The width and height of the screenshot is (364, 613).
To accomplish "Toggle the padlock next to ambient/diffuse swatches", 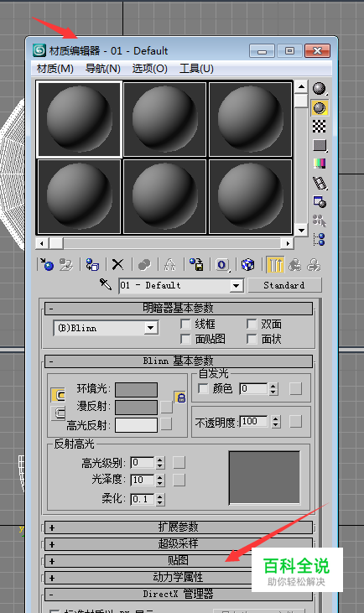I will [x=180, y=397].
